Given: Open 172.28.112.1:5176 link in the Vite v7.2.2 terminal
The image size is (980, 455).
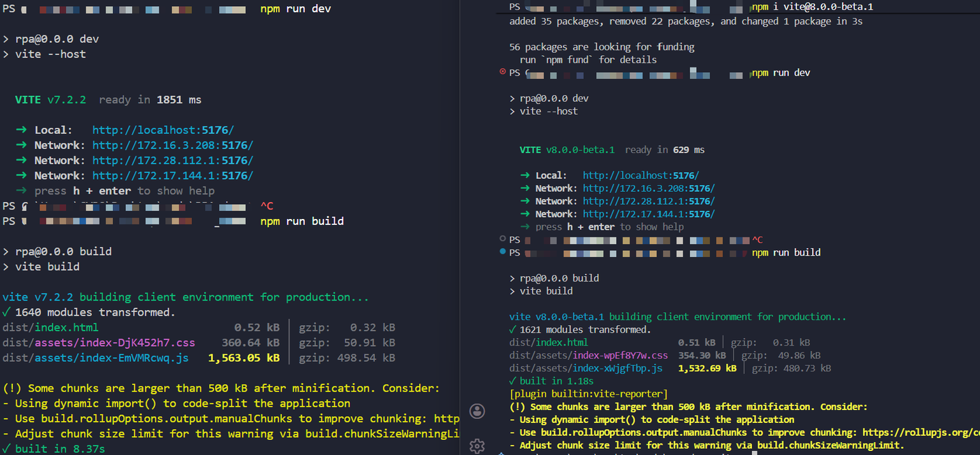Looking at the screenshot, I should 173,161.
